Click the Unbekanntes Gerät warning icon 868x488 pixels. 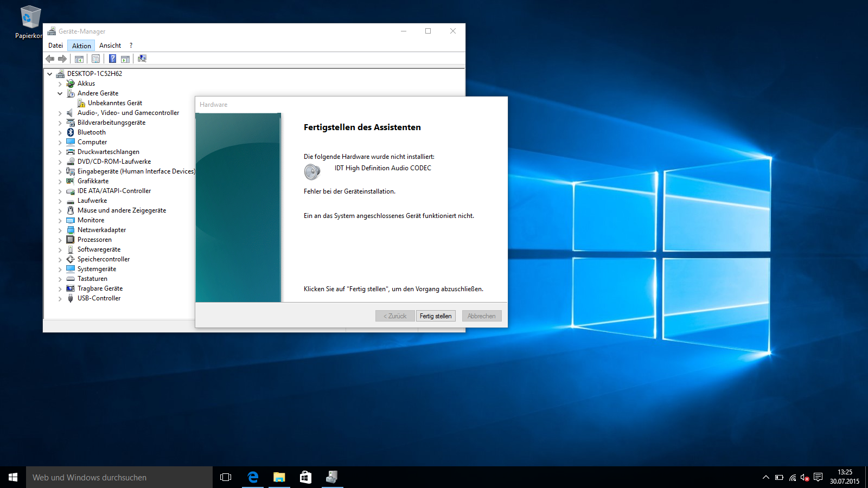click(x=81, y=103)
